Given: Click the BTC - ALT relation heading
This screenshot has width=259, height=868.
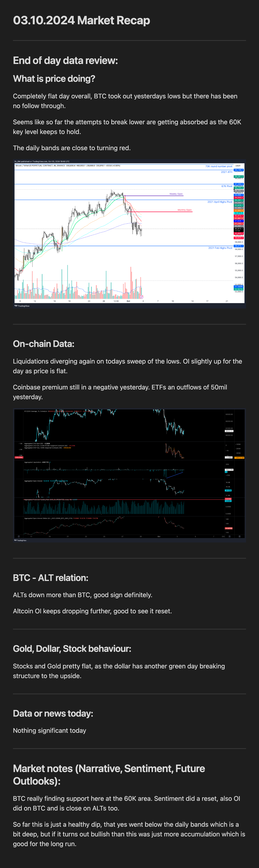Looking at the screenshot, I should point(51,578).
